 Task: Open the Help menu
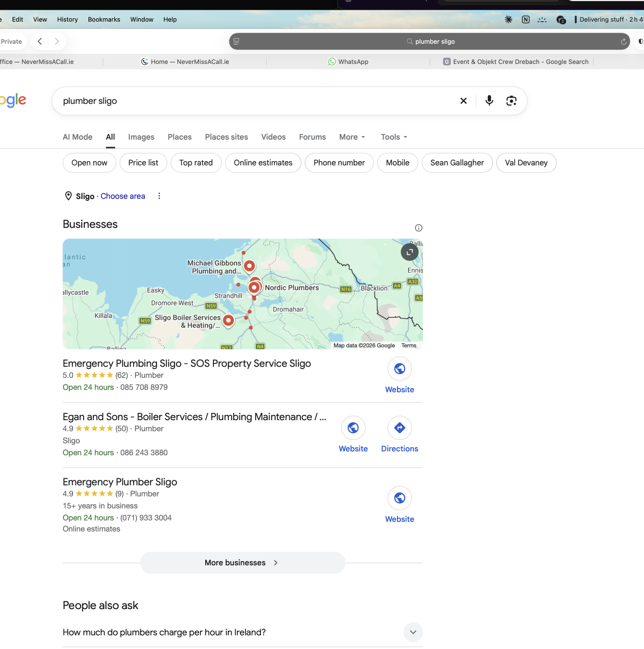pos(170,20)
